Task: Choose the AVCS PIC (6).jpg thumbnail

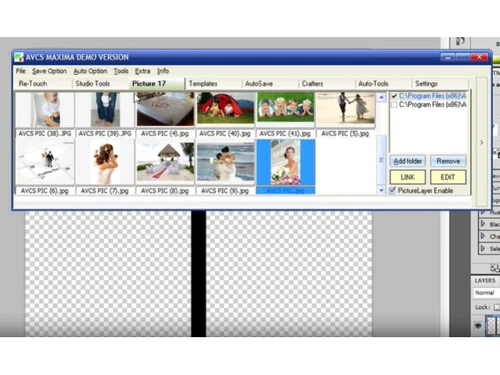Action: coord(45,162)
